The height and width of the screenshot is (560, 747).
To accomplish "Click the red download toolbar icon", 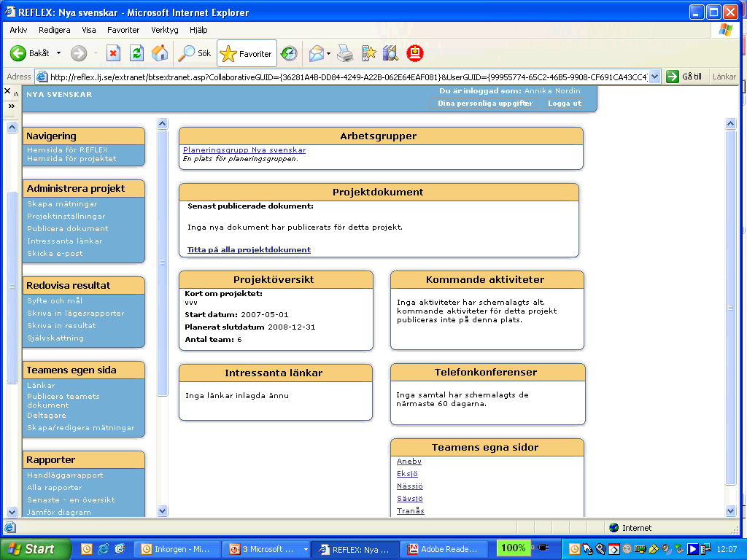I will 415,52.
